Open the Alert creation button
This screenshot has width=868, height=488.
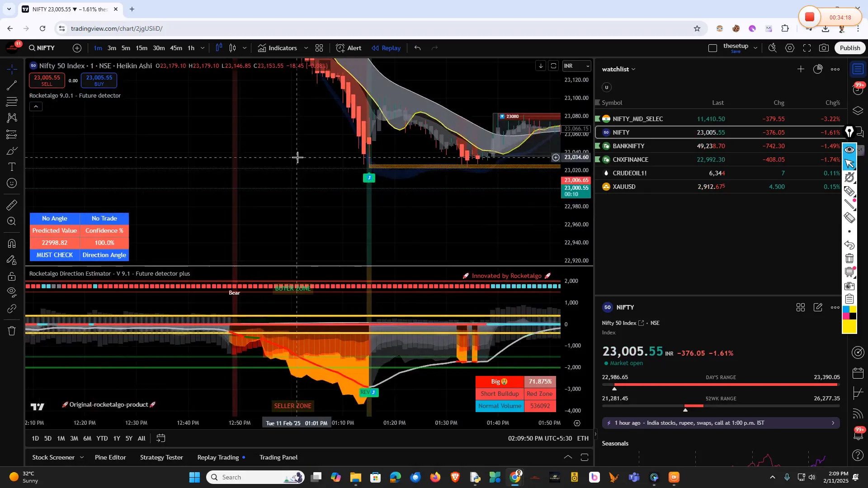point(349,48)
